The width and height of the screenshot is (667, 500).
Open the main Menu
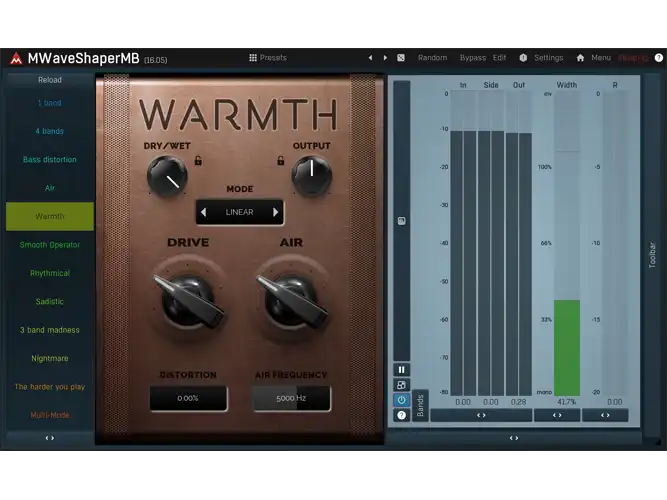601,57
